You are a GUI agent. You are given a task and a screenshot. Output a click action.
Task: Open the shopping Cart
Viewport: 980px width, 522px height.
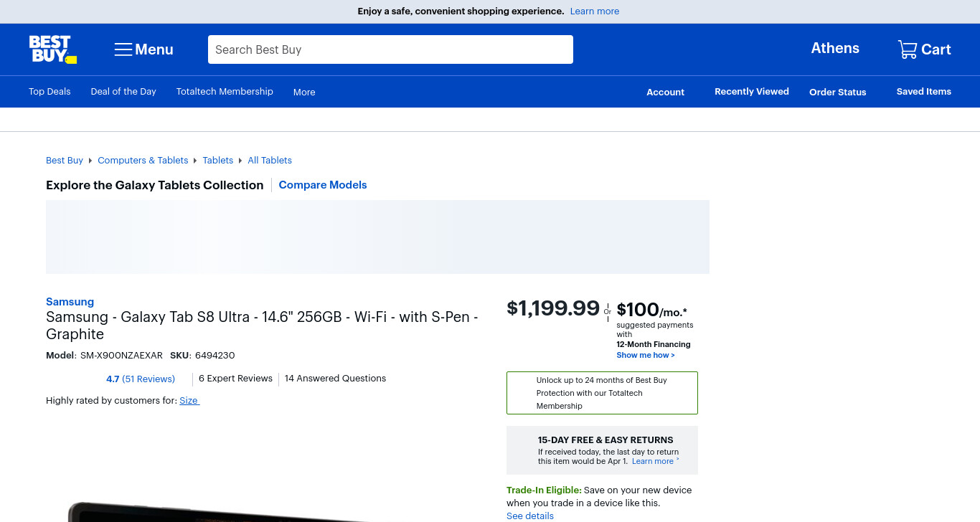[x=924, y=49]
